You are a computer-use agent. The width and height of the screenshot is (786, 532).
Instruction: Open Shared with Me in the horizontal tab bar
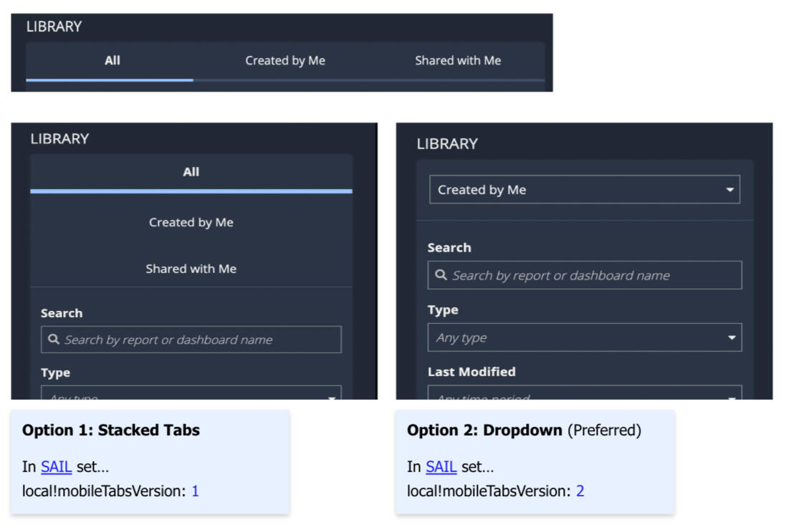click(x=458, y=61)
